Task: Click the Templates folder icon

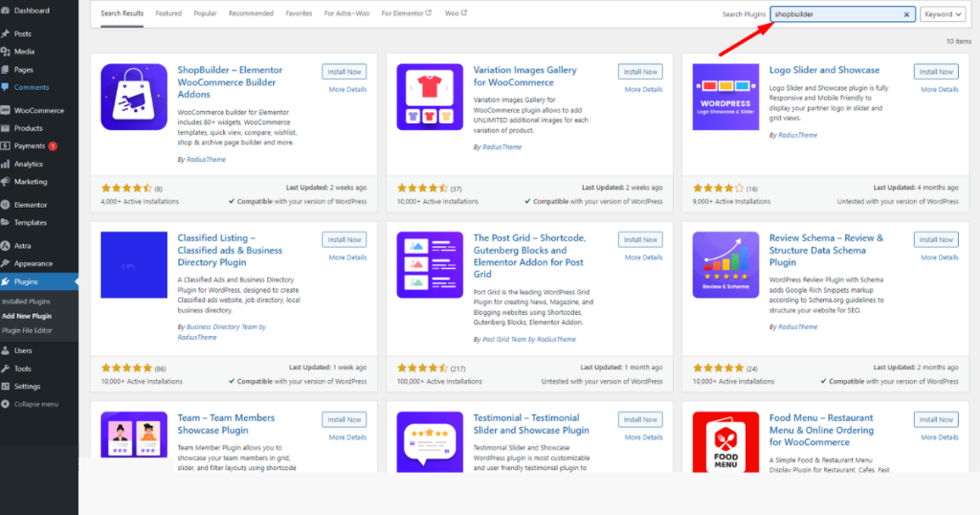Action: 6,222
